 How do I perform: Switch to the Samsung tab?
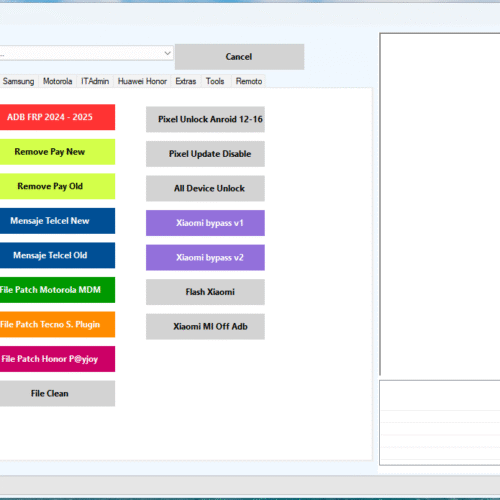tap(19, 81)
